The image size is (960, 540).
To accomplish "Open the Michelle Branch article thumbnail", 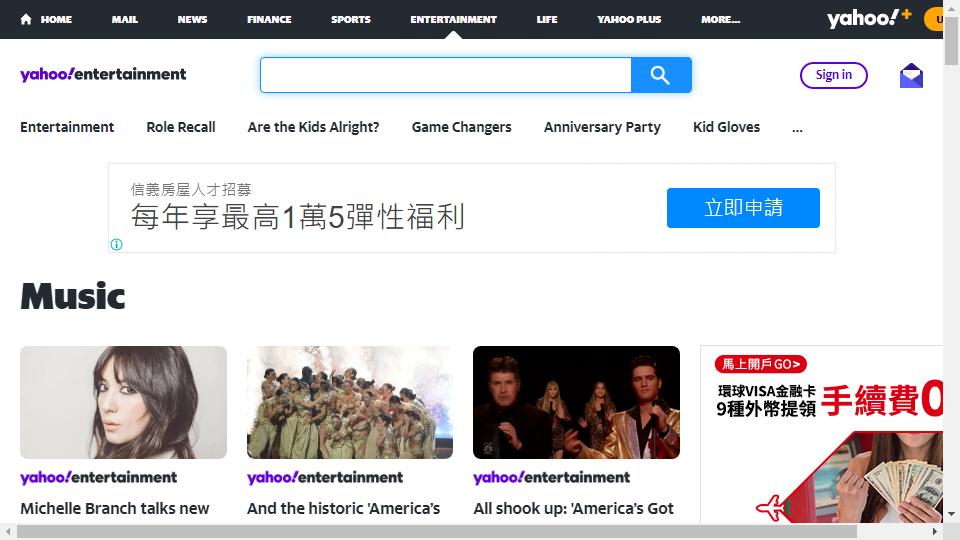I will [x=124, y=402].
